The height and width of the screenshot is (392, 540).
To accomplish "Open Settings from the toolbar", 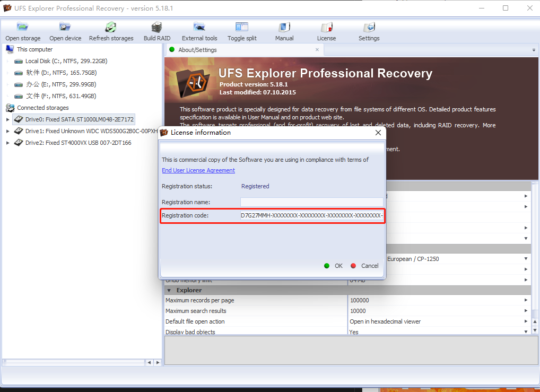I will coord(369,28).
